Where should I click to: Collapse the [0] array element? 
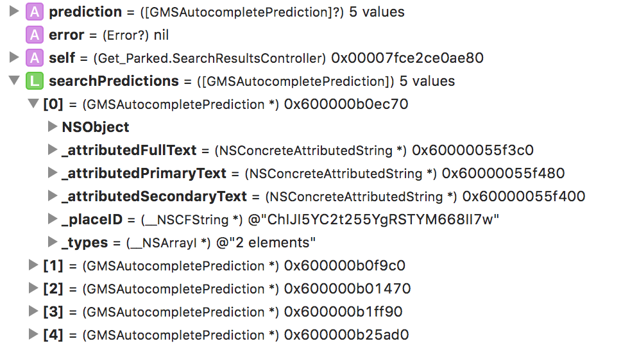(33, 104)
